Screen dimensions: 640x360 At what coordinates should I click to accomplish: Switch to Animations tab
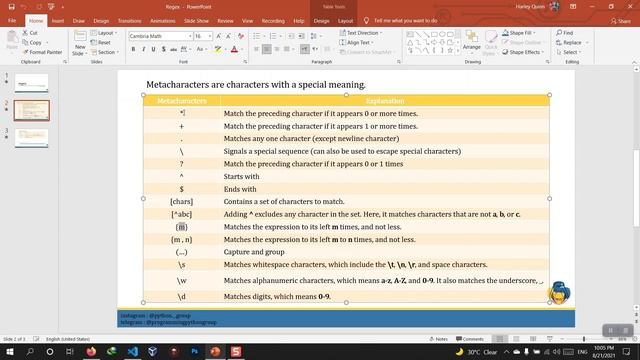pyautogui.click(x=162, y=20)
